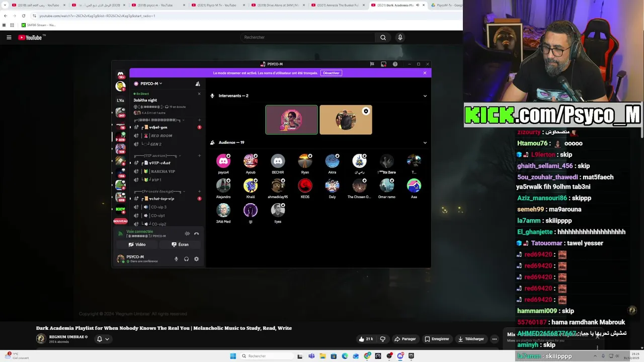Click the NOUVEAU new mentions pill
This screenshot has width=644, height=362.
point(120,221)
